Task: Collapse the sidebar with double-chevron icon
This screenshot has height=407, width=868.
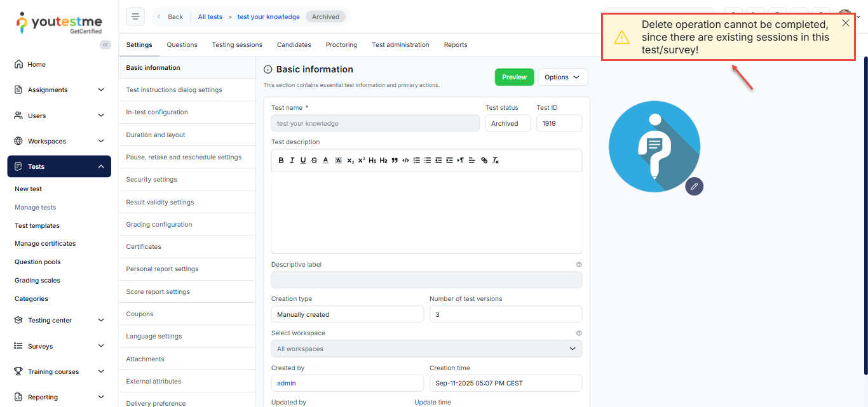Action: 105,44
